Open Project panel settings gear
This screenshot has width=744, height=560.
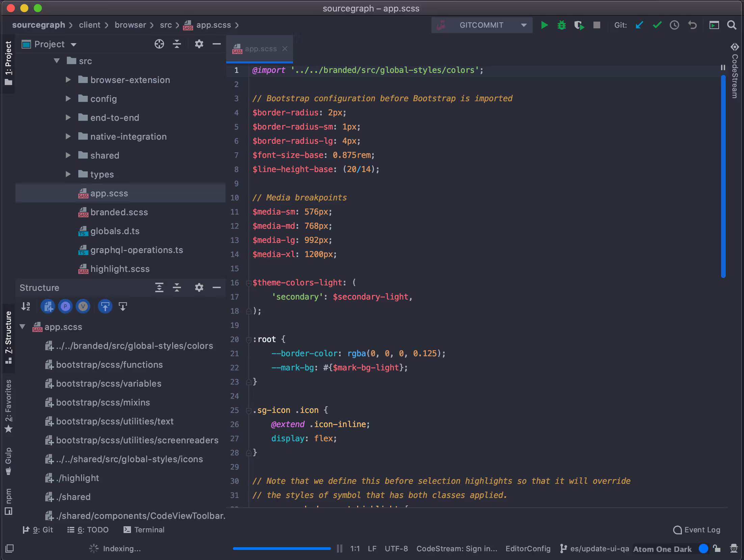(199, 44)
